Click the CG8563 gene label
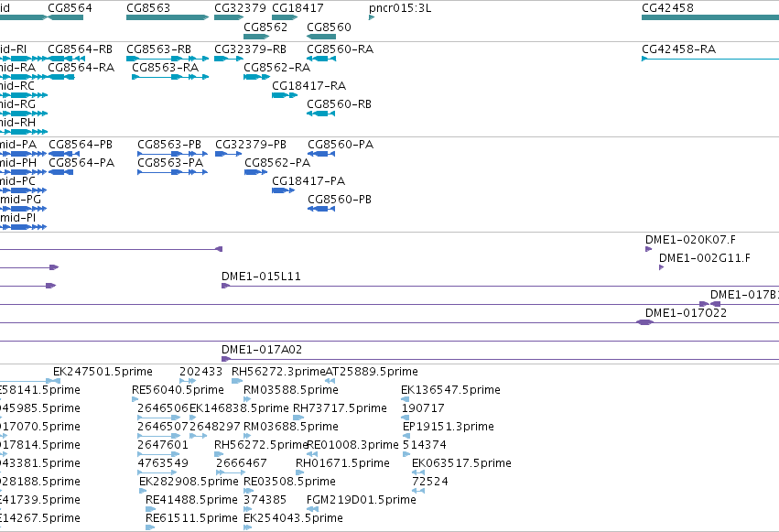The image size is (779, 532). pyautogui.click(x=148, y=8)
